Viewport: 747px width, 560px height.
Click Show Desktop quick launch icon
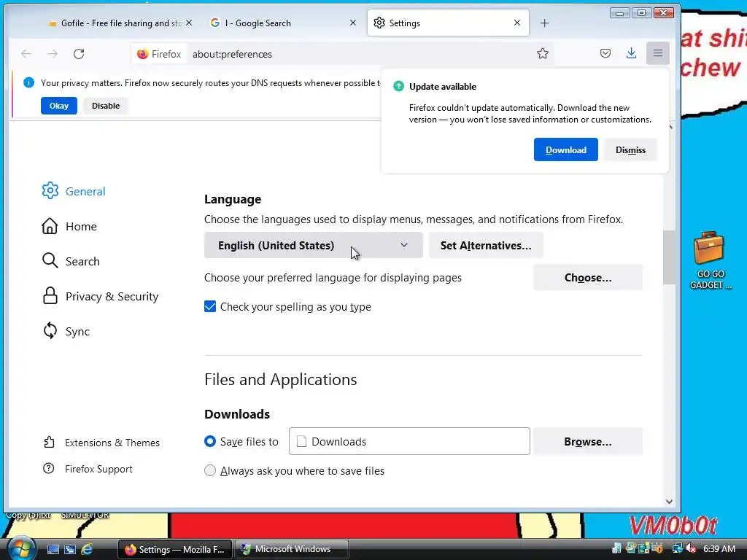click(53, 549)
